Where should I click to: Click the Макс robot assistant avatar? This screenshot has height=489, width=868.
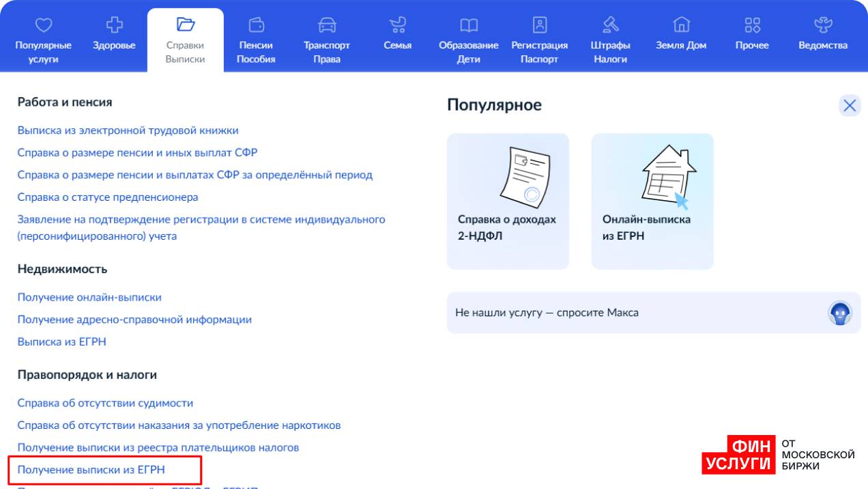840,313
